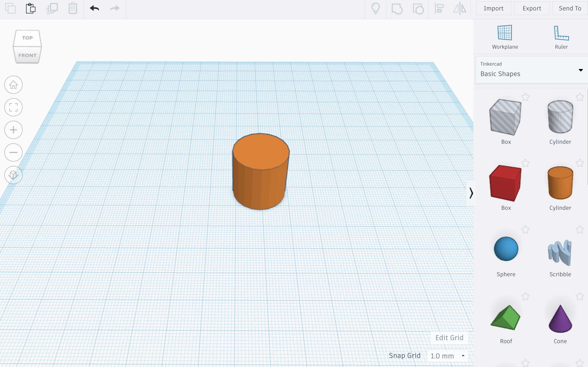Reset to Home view

[13, 85]
